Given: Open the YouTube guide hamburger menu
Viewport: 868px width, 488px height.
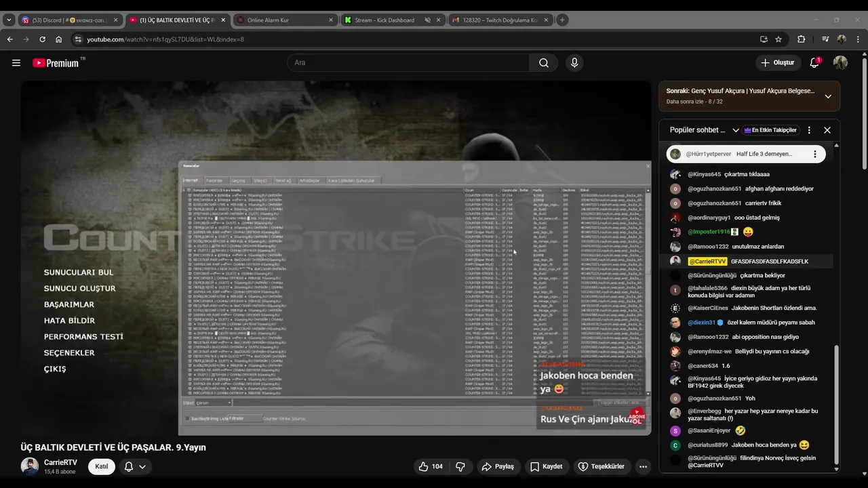Looking at the screenshot, I should point(16,63).
